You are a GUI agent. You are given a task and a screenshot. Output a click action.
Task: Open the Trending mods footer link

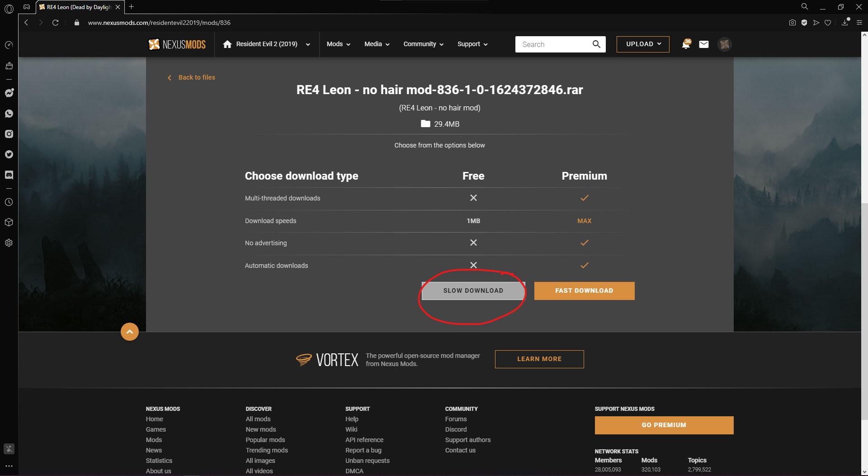267,451
